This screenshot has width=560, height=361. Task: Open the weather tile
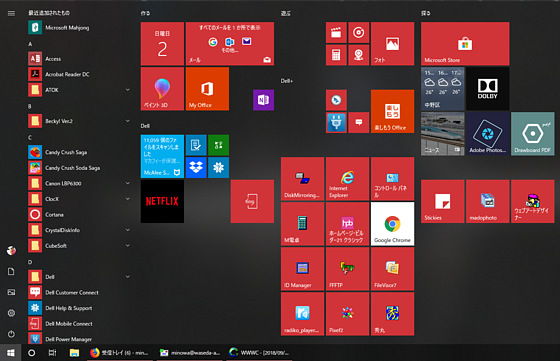coord(442,89)
